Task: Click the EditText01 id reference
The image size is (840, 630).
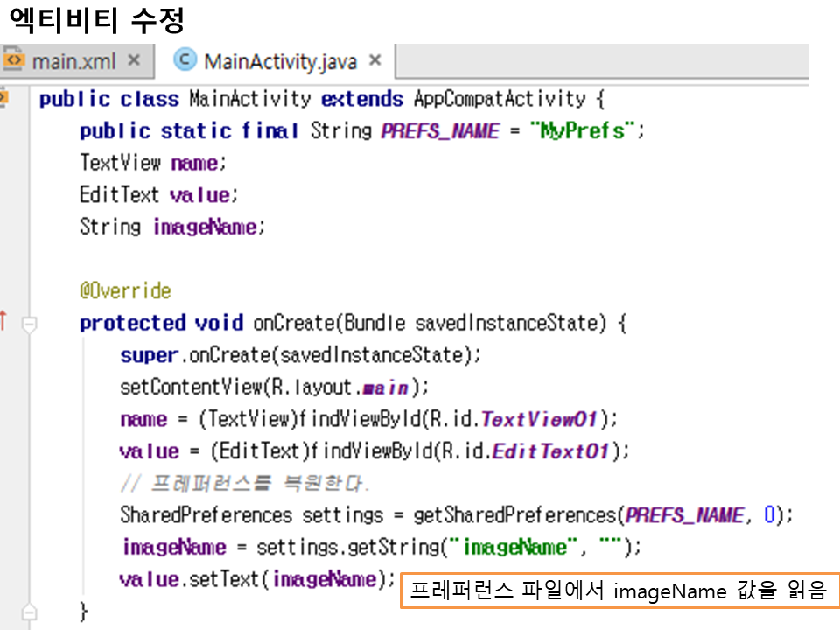Action: point(550,451)
